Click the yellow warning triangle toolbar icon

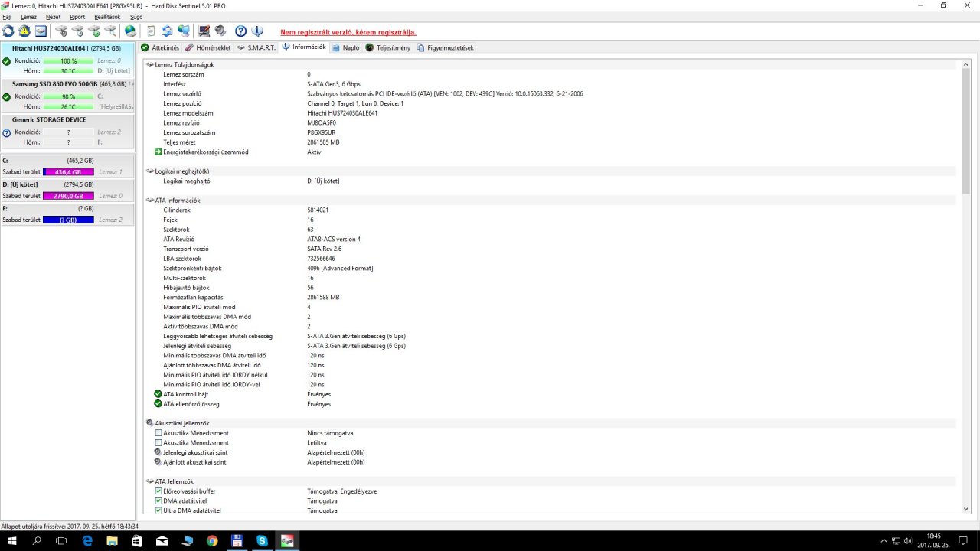click(24, 31)
